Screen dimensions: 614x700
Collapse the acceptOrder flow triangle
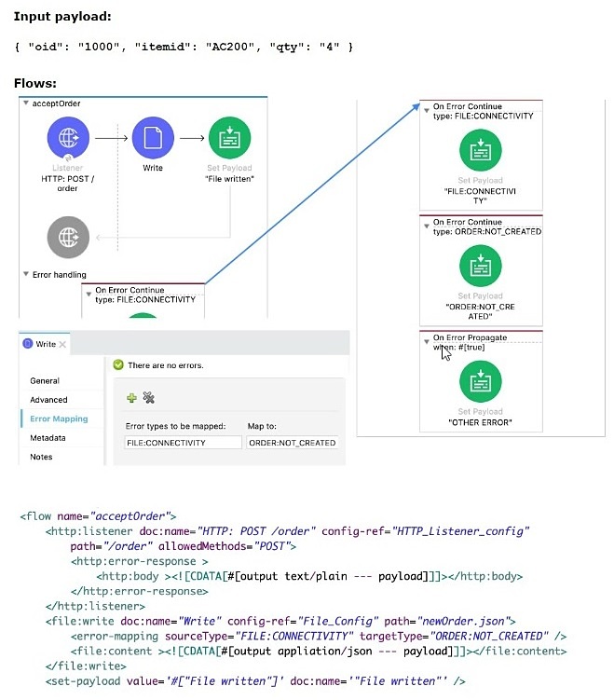(26, 103)
